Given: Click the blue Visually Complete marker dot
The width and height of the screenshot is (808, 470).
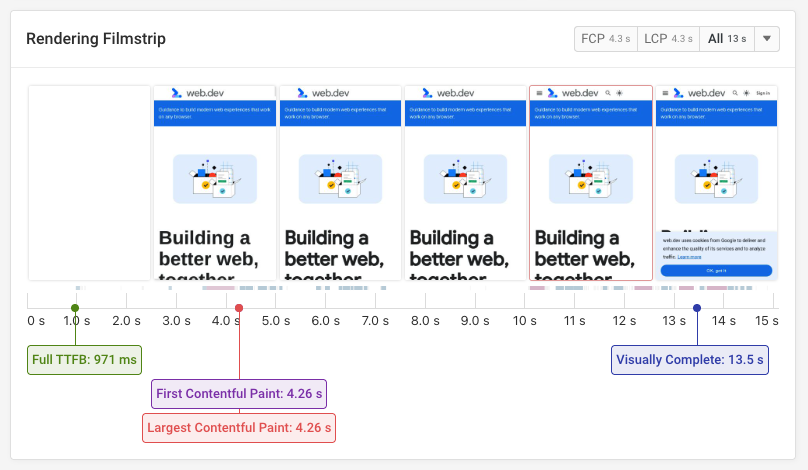Looking at the screenshot, I should (697, 308).
